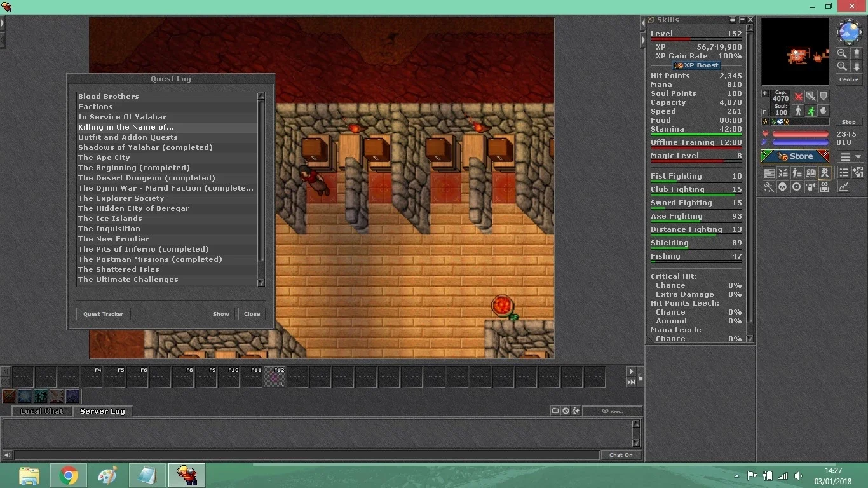This screenshot has width=868, height=488.
Task: Enable balanced sword-and-shield fight mode
Action: coord(811,96)
